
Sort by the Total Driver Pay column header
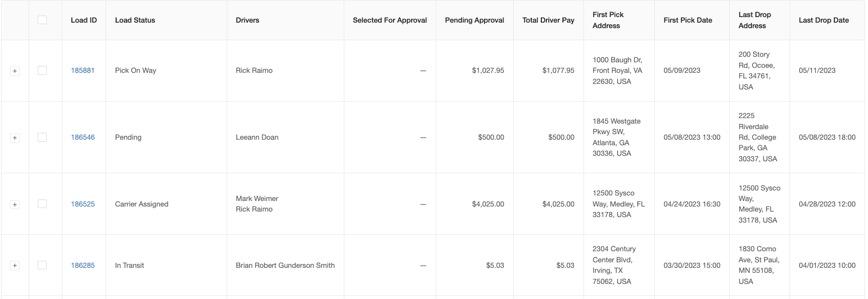(548, 20)
